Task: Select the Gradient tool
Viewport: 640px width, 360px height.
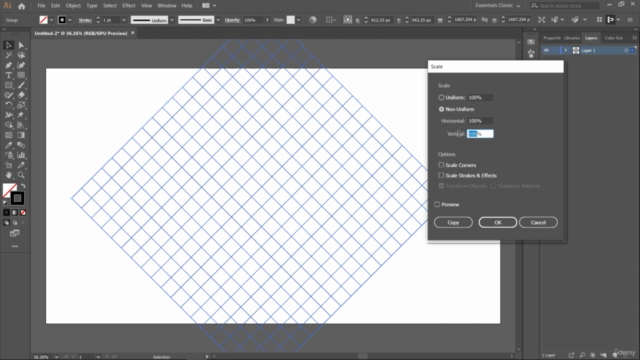Action: tap(21, 135)
